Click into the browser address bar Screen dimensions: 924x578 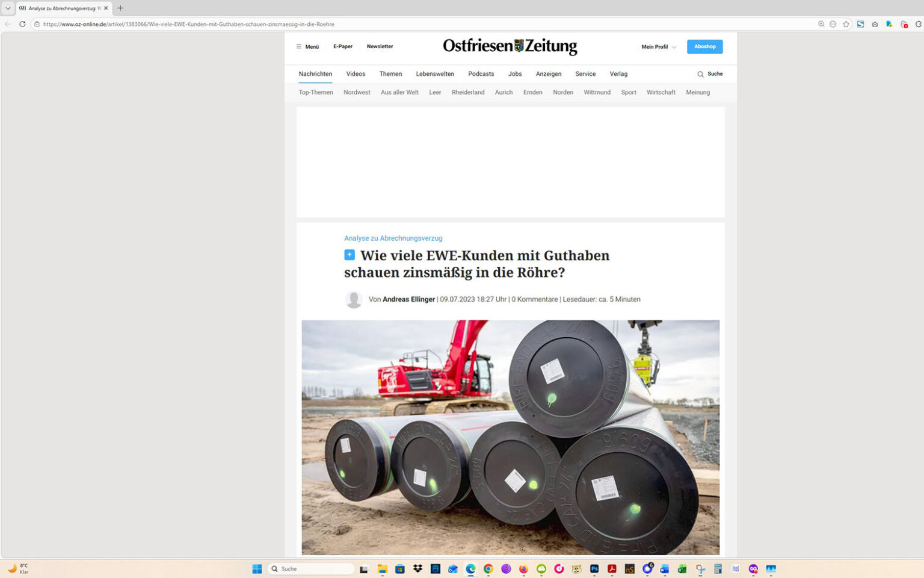(241, 24)
